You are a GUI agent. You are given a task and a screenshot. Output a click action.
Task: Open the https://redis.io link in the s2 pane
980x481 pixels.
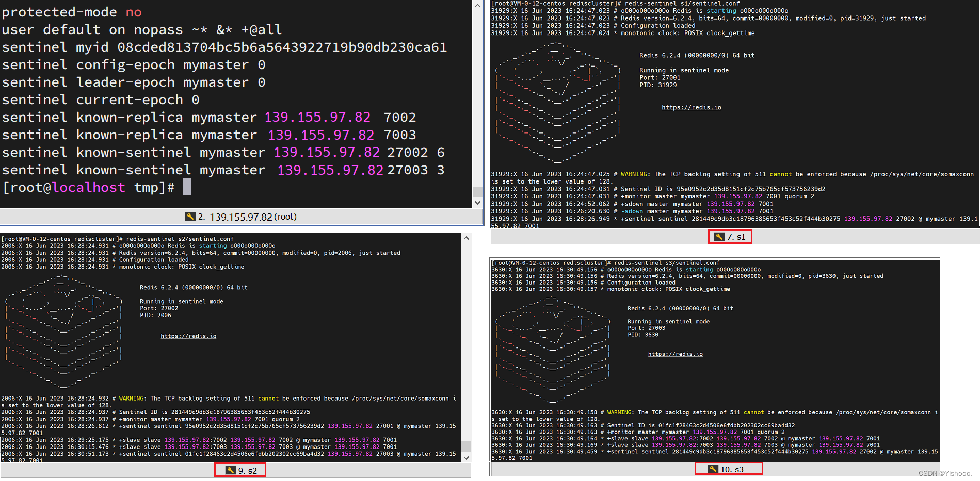188,336
